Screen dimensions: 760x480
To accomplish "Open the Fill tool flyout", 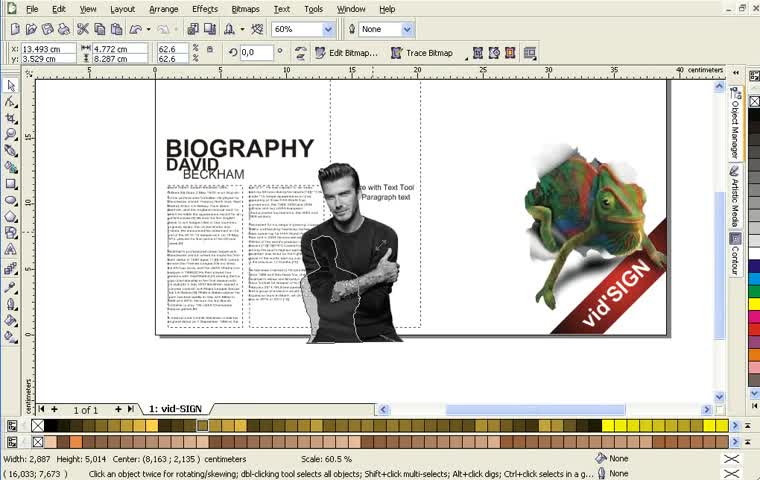I will pos(11,320).
